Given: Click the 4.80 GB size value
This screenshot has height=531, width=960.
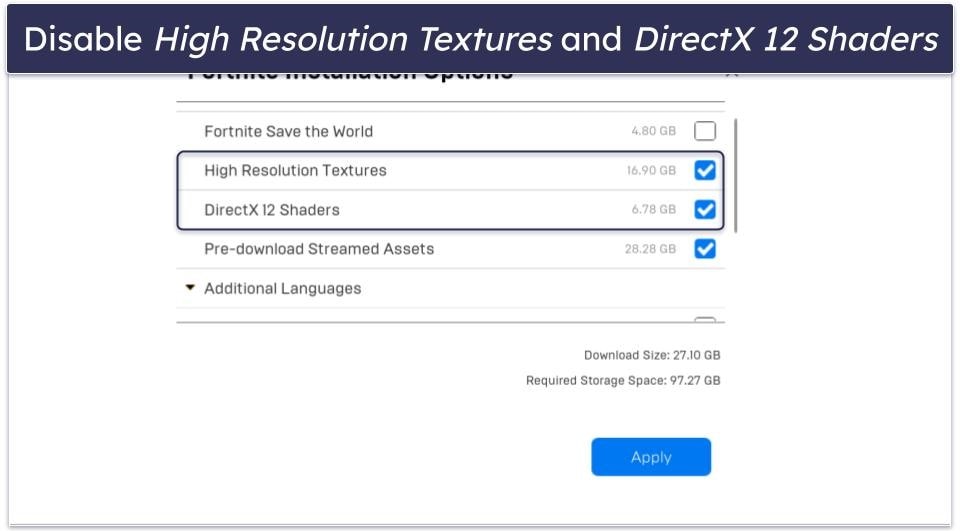Looking at the screenshot, I should point(653,131).
